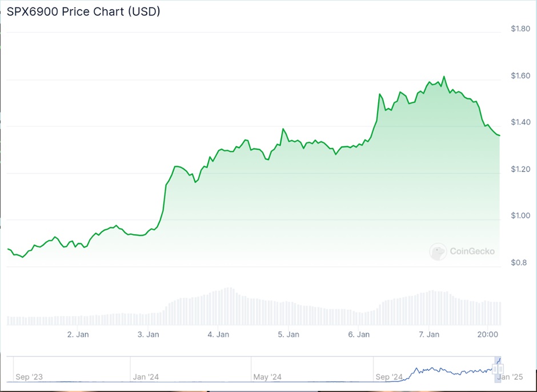Screen dimensions: 537x392
Task: Click the SPX6900 Price Chart title
Action: [83, 11]
